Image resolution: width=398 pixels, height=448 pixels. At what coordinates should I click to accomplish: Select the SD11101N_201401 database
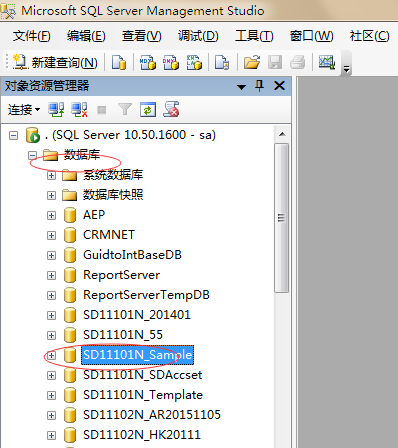coord(137,315)
